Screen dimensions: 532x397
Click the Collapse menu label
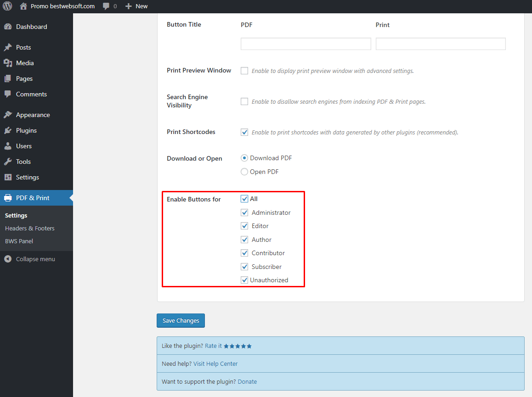[x=35, y=259]
